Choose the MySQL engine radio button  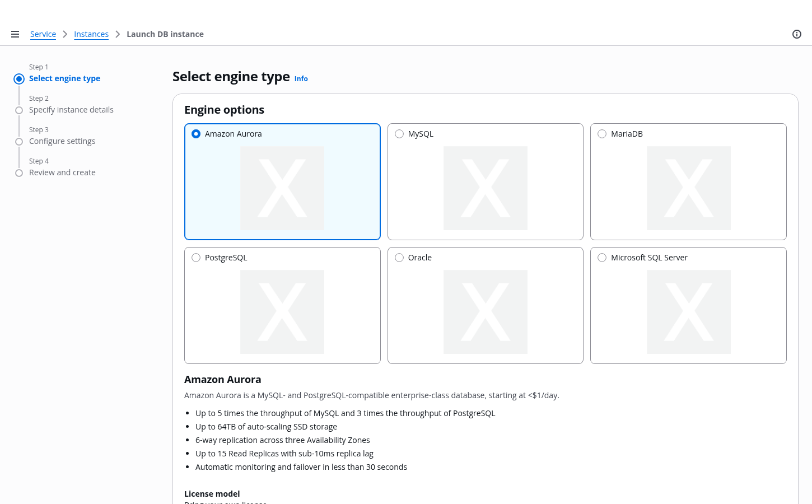click(x=399, y=134)
